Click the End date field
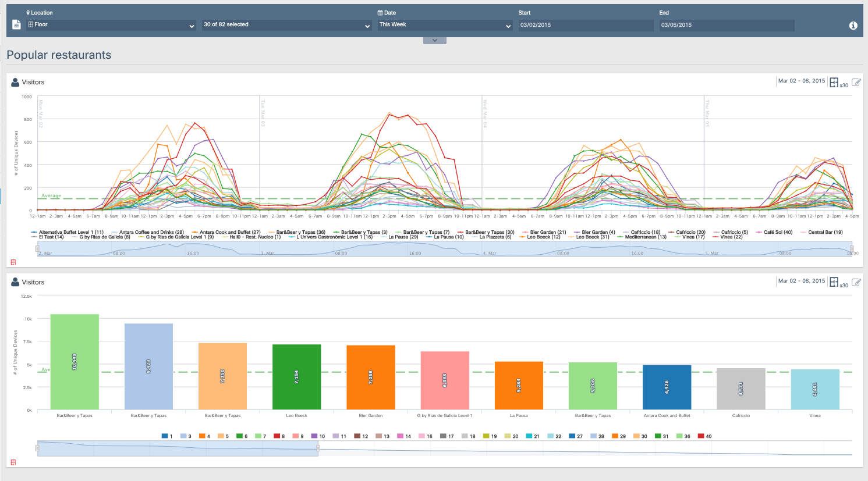This screenshot has height=481, width=868. tap(727, 25)
